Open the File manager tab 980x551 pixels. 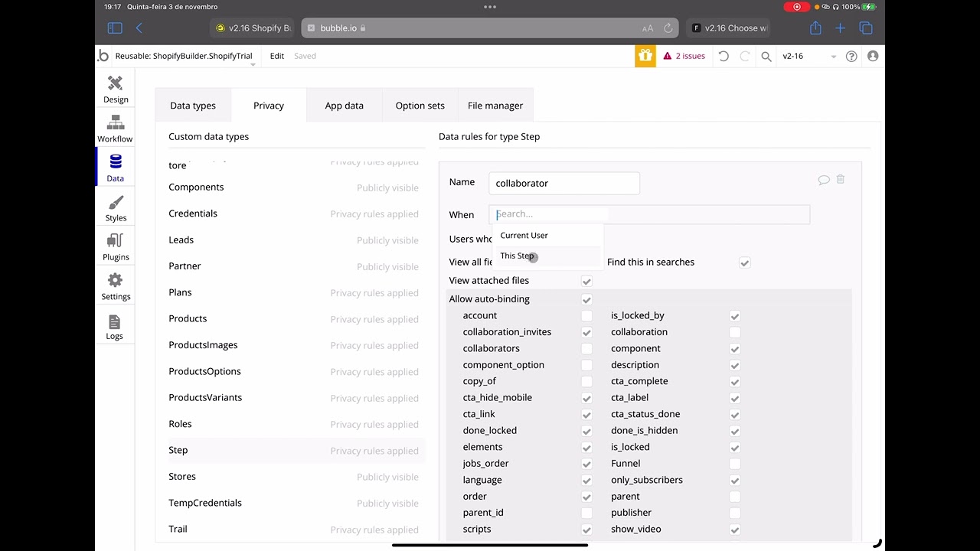tap(495, 106)
